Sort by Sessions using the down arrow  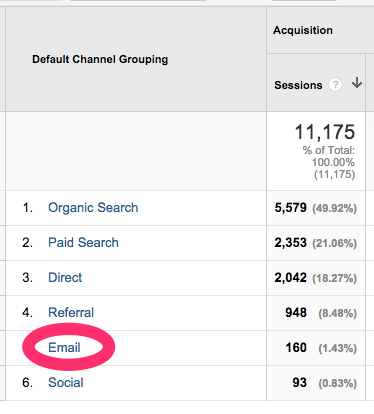point(357,83)
